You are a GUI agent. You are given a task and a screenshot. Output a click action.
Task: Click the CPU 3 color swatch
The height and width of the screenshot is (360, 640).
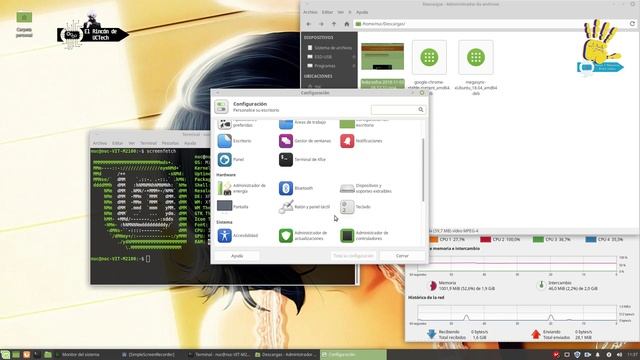pyautogui.click(x=538, y=239)
